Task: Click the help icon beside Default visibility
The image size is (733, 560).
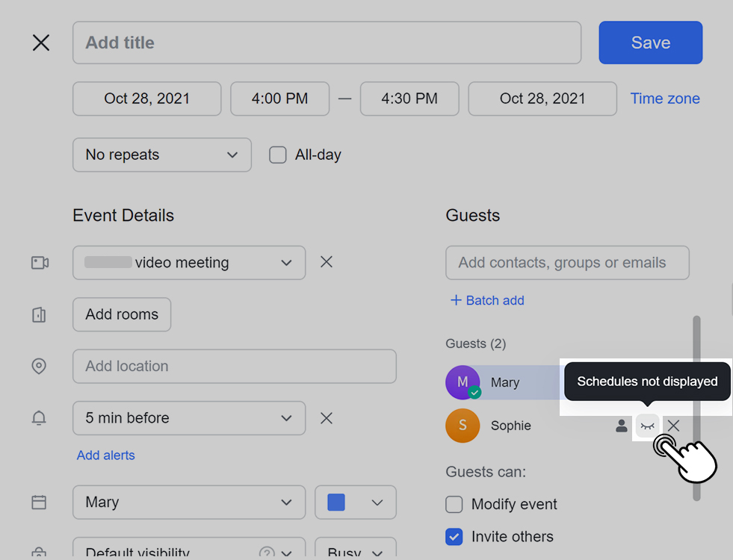Action: (267, 553)
